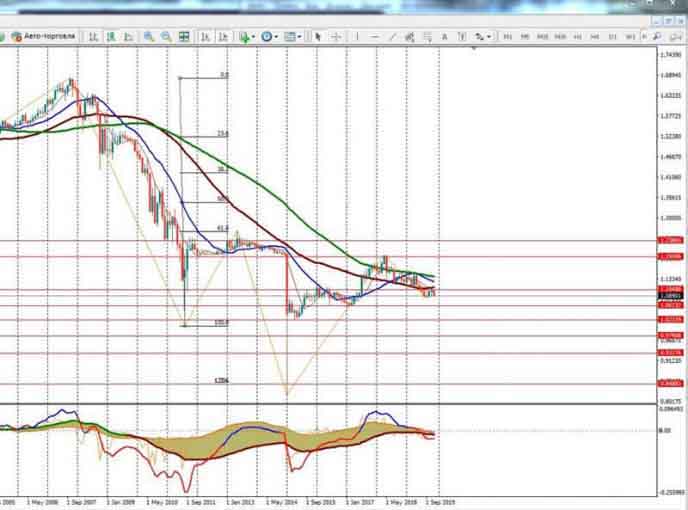Image resolution: width=688 pixels, height=510 pixels.
Task: Switch to H4 timeframe
Action: 595,37
